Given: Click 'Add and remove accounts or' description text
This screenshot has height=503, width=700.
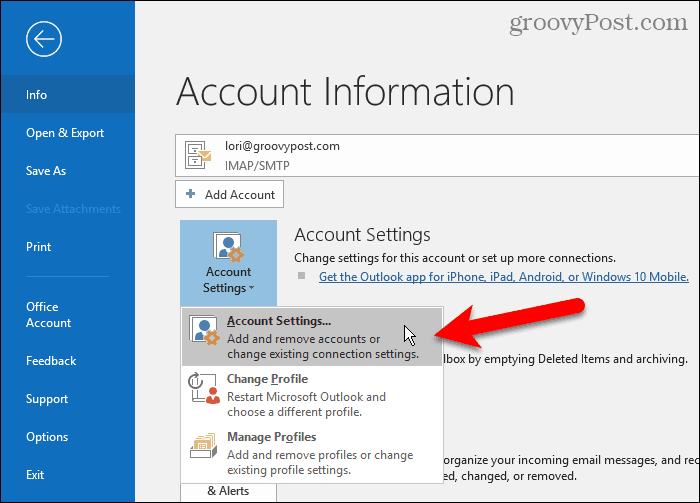Looking at the screenshot, I should coord(303,339).
